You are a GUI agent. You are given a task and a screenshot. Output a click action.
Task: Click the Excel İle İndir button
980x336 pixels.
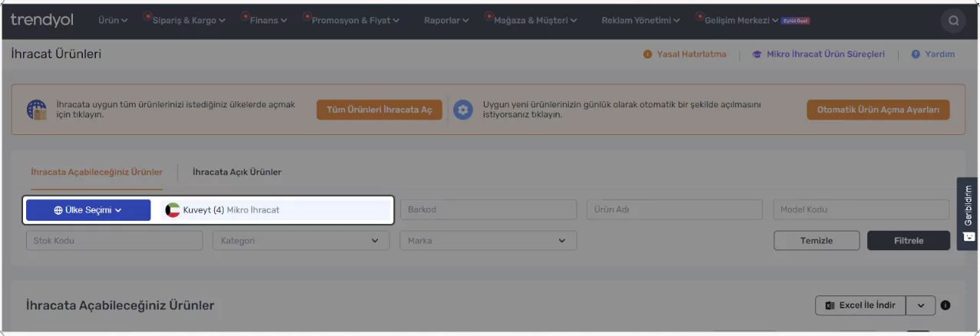click(x=860, y=305)
